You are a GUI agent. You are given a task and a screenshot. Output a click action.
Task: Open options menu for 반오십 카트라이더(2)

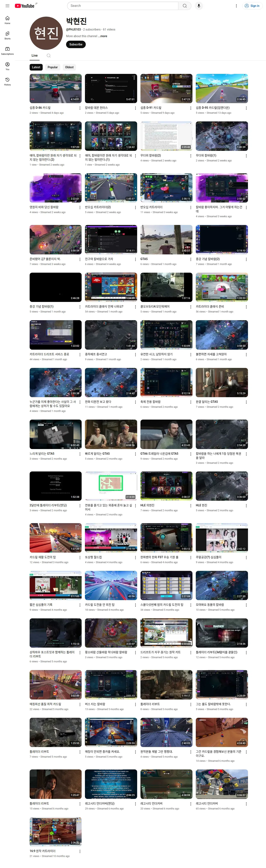[135, 208]
